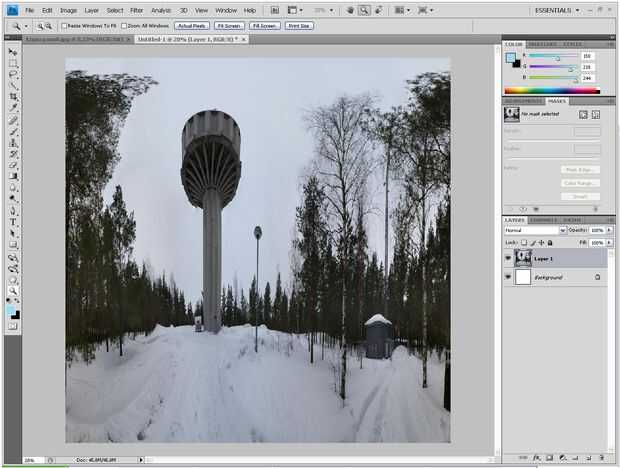Image resolution: width=620 pixels, height=468 pixels.
Task: Select the Move tool
Action: pyautogui.click(x=13, y=52)
